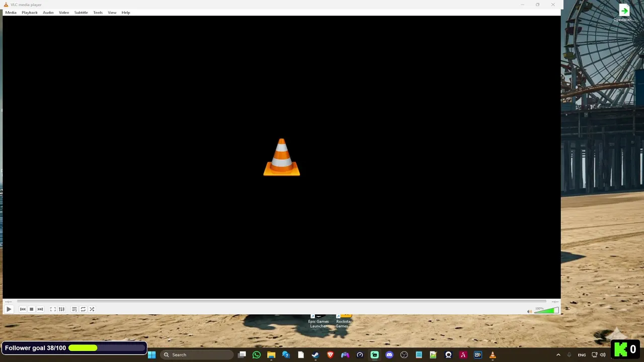Start playback with the VLC Play button
The image size is (644, 362).
pos(9,309)
